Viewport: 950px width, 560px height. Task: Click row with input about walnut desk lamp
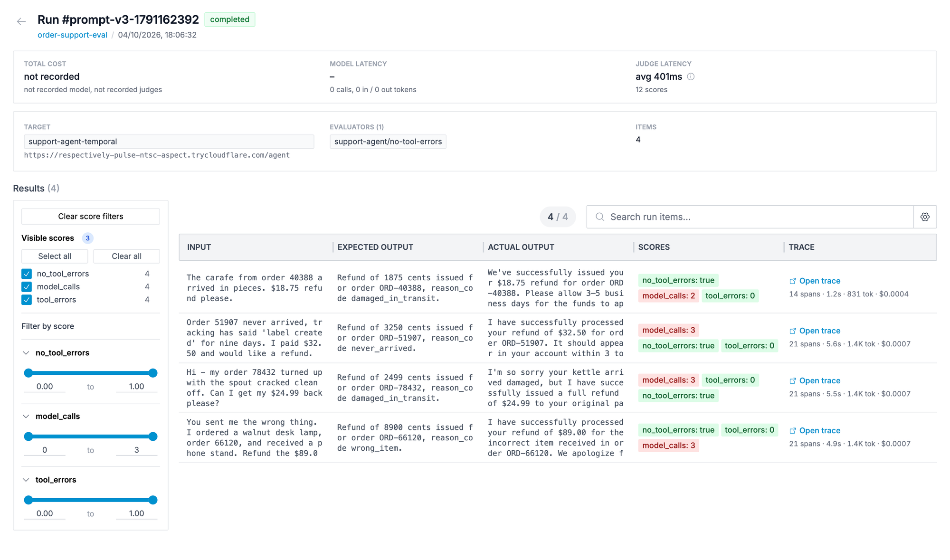point(558,437)
